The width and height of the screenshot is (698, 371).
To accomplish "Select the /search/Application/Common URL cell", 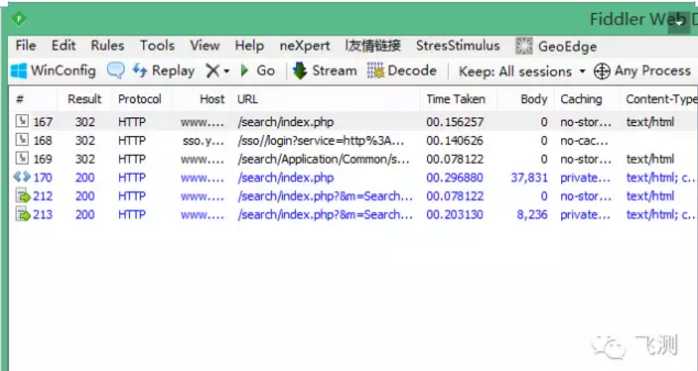I will coord(323,159).
